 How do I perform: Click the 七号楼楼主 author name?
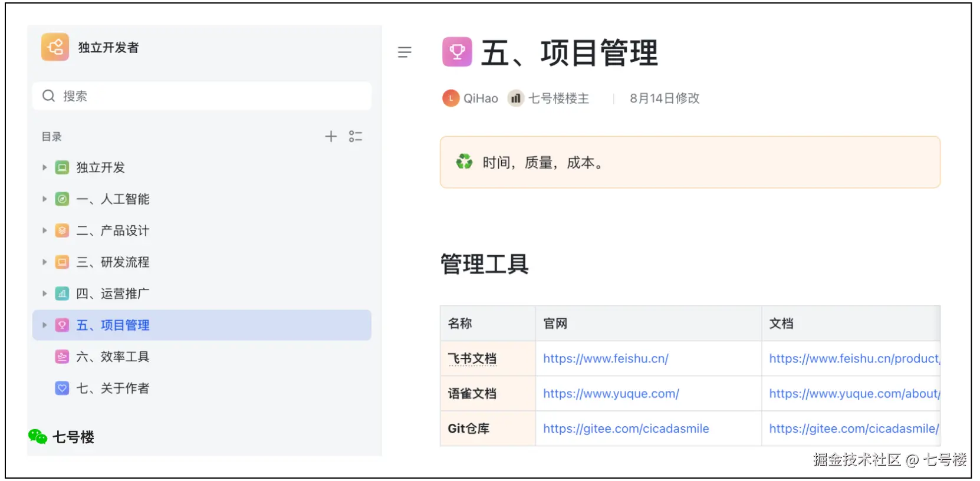pyautogui.click(x=558, y=98)
